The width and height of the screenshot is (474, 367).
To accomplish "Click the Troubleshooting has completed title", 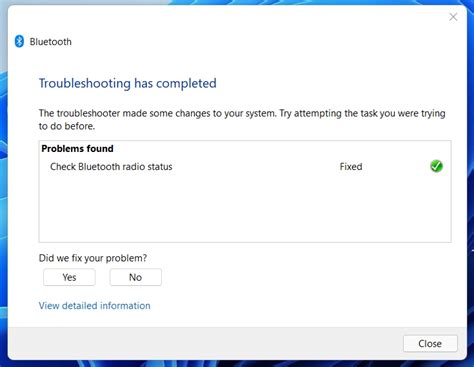I will 128,83.
